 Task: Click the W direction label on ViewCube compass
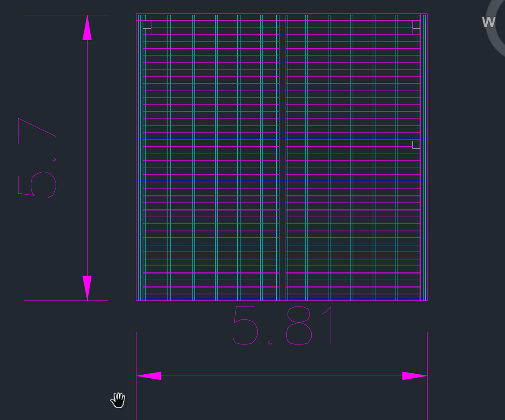(x=489, y=22)
